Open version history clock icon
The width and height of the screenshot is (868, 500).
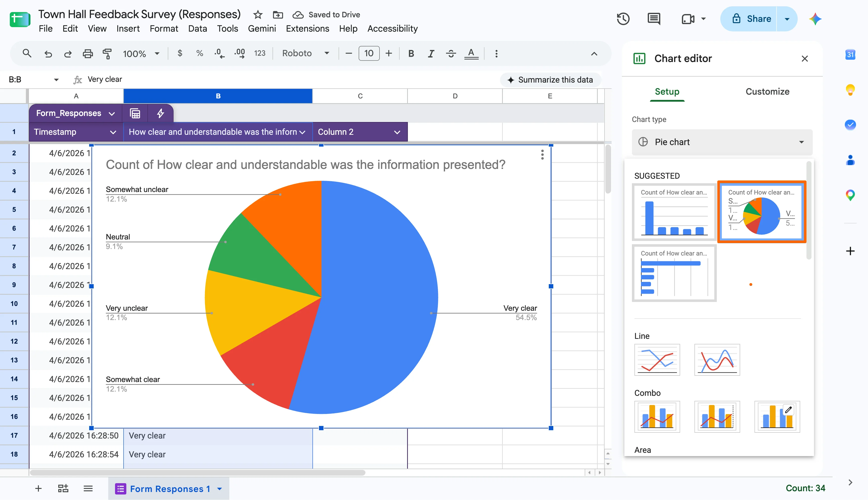click(x=623, y=19)
